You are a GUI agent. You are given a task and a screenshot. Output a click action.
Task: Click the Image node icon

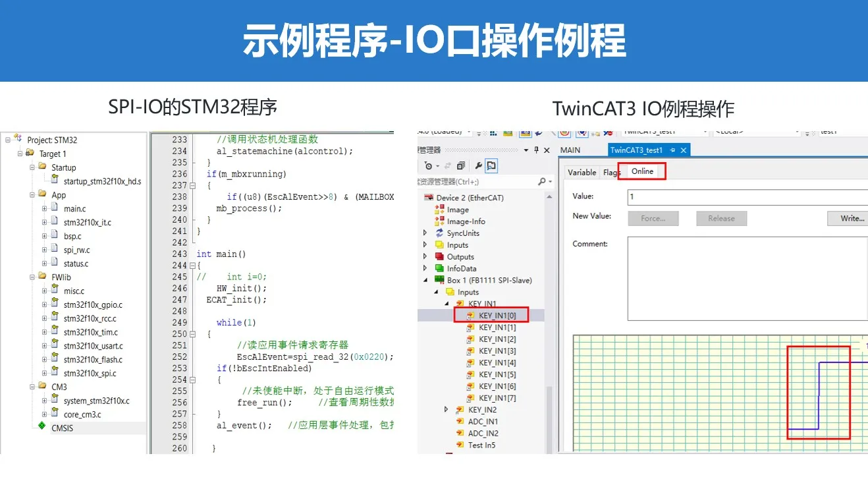click(x=440, y=210)
